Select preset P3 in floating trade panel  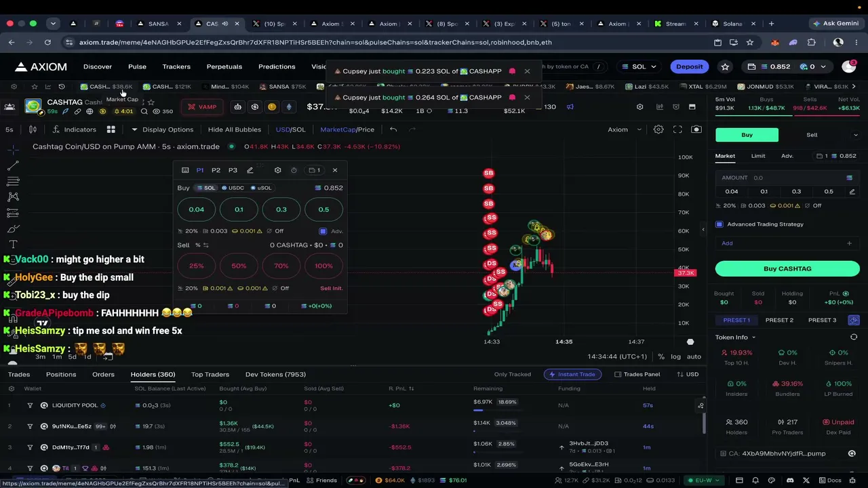233,170
